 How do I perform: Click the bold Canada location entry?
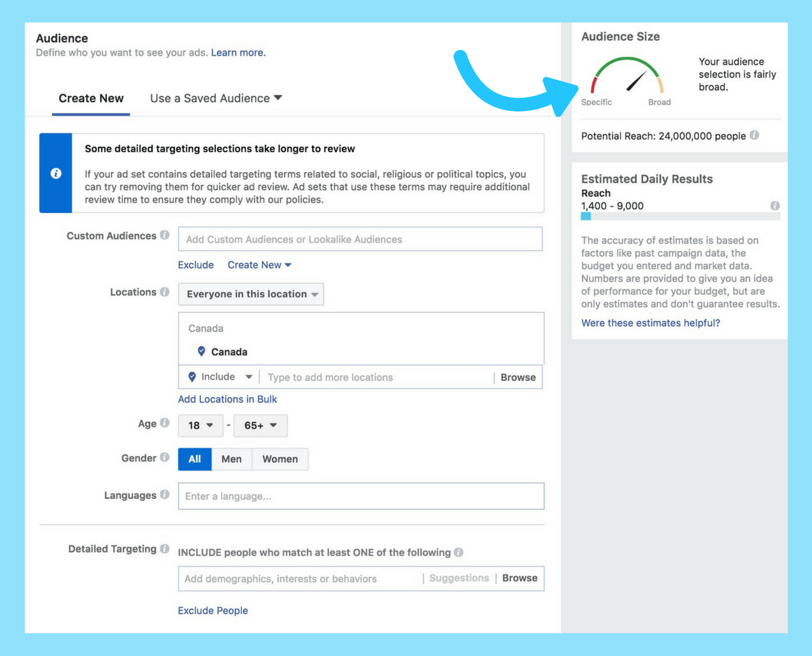229,352
